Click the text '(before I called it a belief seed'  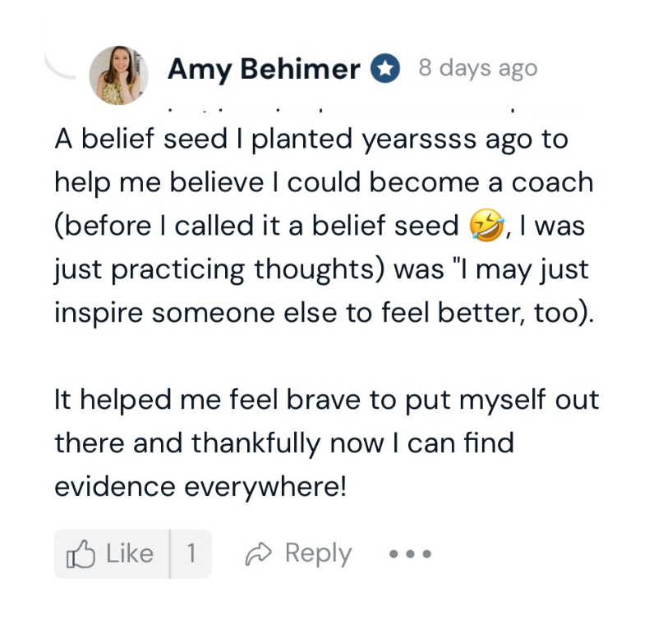tap(256, 227)
